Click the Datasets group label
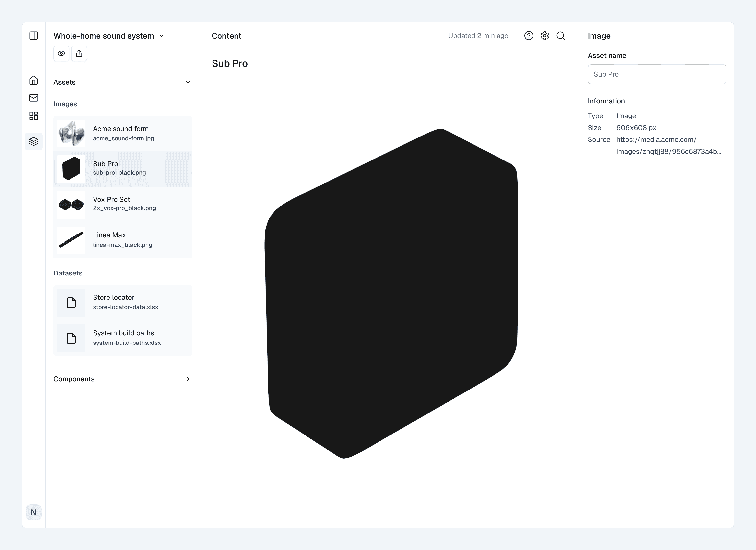 [68, 273]
